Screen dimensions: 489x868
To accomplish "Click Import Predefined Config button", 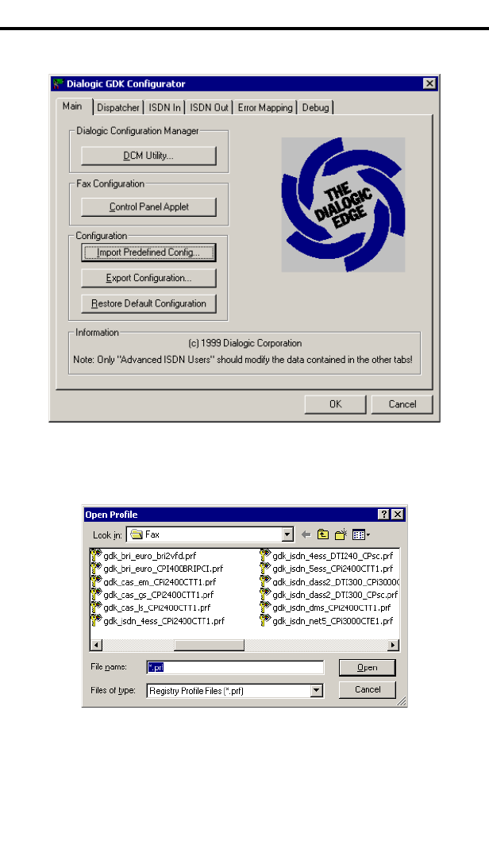I will coord(148,253).
